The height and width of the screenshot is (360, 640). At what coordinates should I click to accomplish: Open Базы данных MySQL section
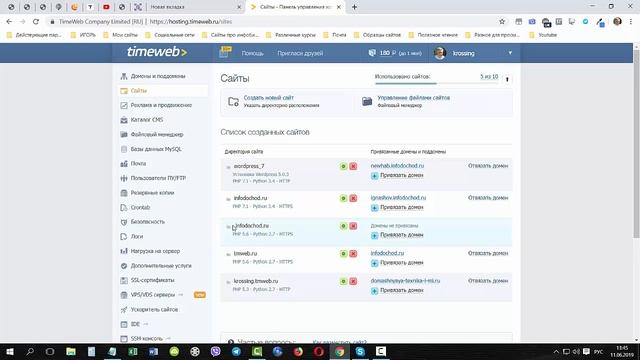point(156,149)
